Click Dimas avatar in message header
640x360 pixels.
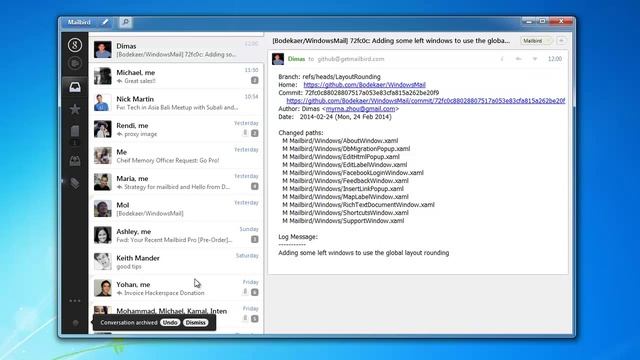(x=278, y=59)
